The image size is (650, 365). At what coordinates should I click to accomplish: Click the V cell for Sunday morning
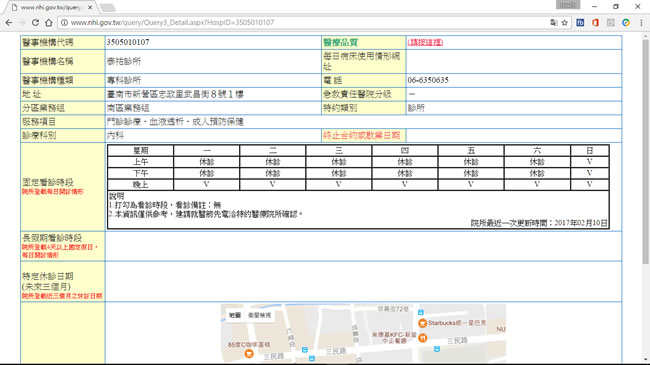pos(589,162)
